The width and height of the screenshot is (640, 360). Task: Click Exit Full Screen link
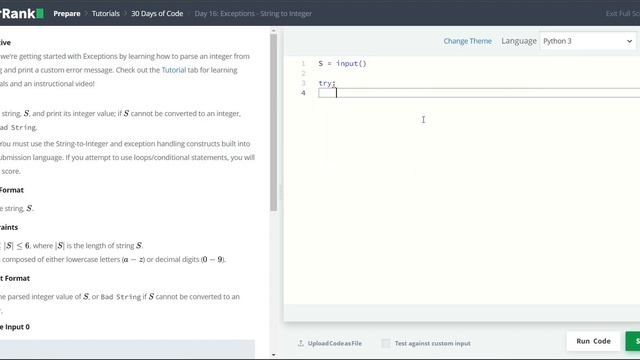[x=623, y=13]
